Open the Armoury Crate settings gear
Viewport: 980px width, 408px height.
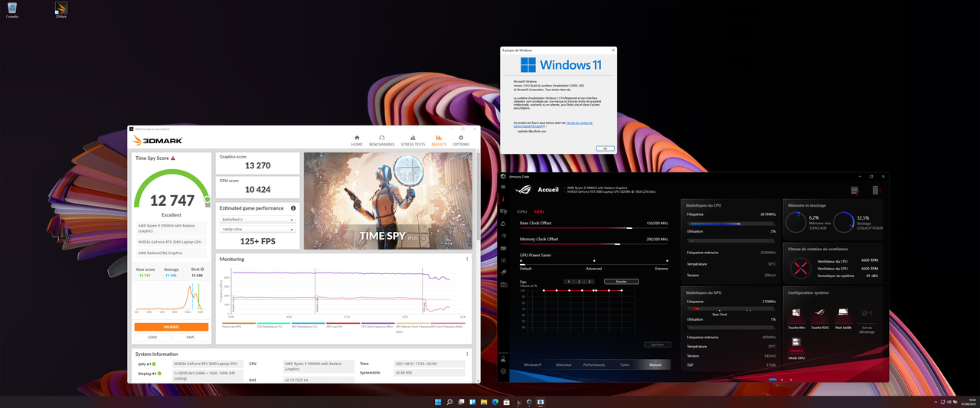[x=503, y=371]
